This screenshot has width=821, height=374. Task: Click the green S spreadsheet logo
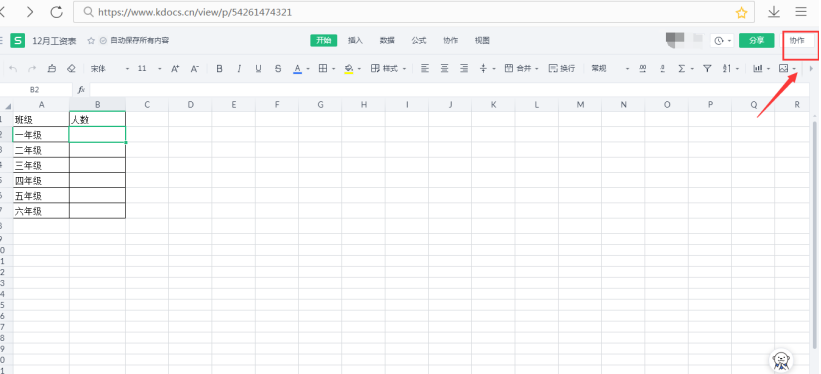18,40
